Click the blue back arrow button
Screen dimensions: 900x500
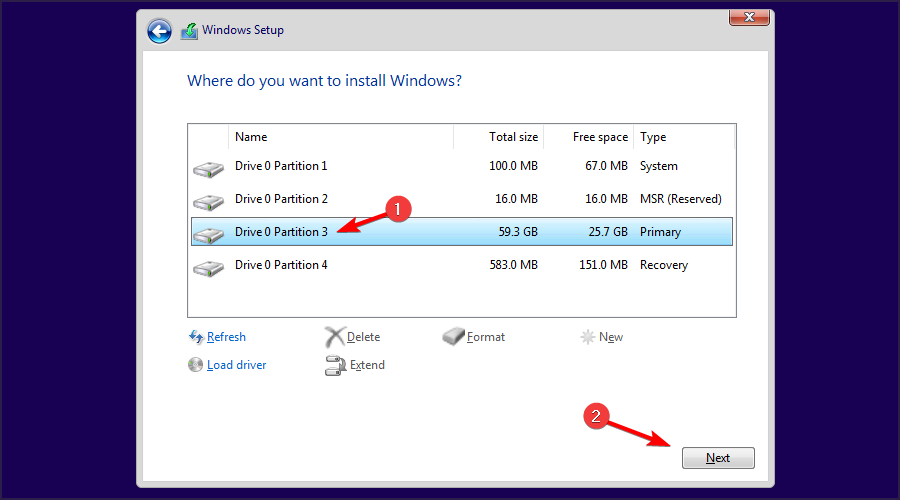pyautogui.click(x=159, y=31)
